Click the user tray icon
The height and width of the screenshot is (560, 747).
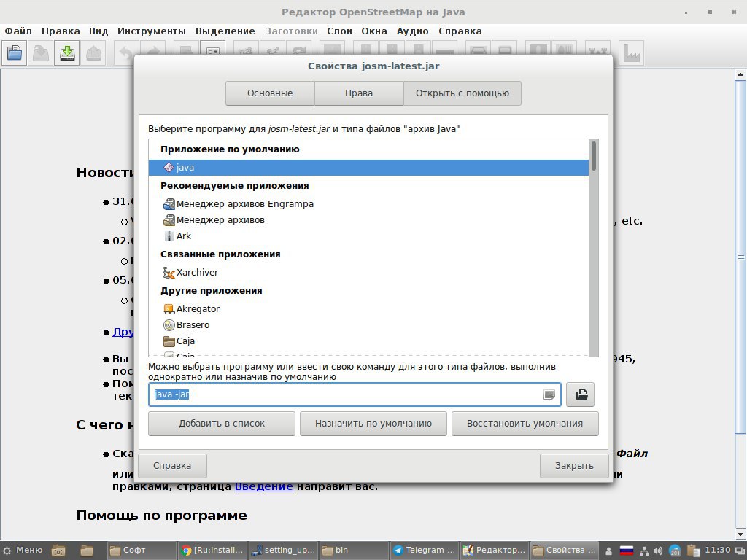(608, 551)
